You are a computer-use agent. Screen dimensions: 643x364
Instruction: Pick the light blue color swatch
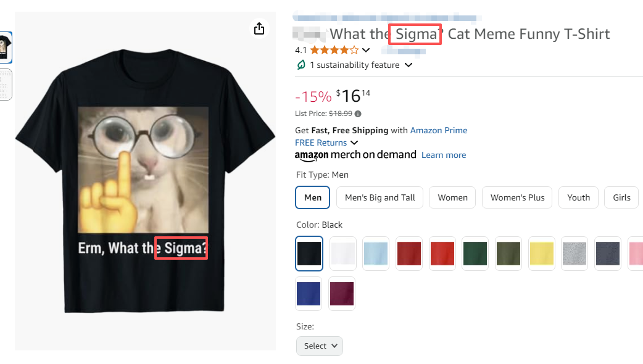[376, 254]
